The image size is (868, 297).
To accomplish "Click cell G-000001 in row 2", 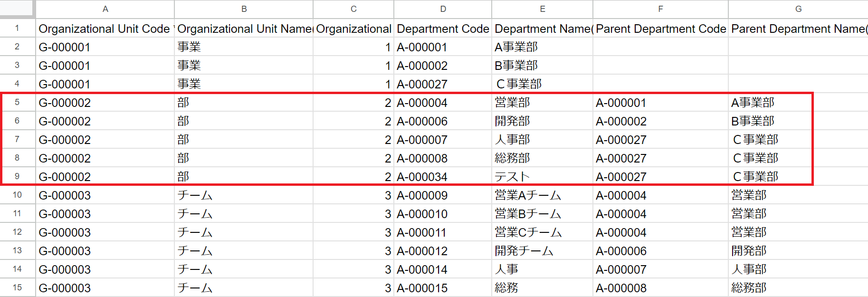I will click(105, 48).
